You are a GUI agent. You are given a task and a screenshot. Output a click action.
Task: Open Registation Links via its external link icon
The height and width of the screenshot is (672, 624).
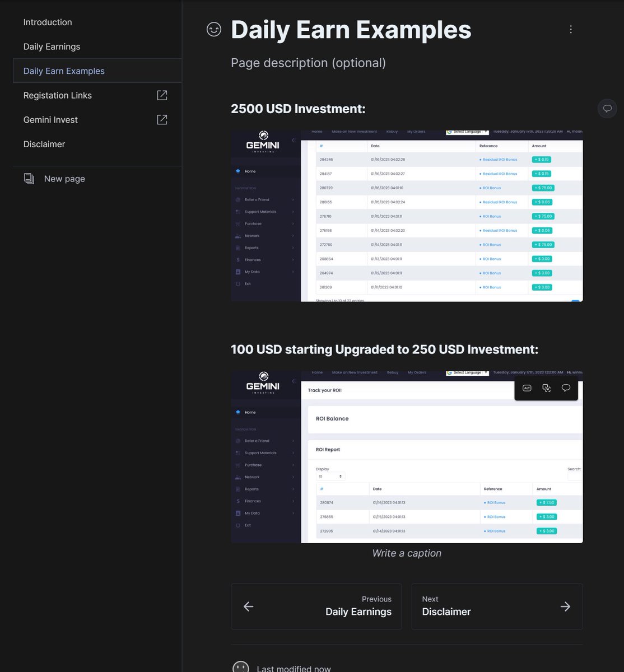click(161, 95)
